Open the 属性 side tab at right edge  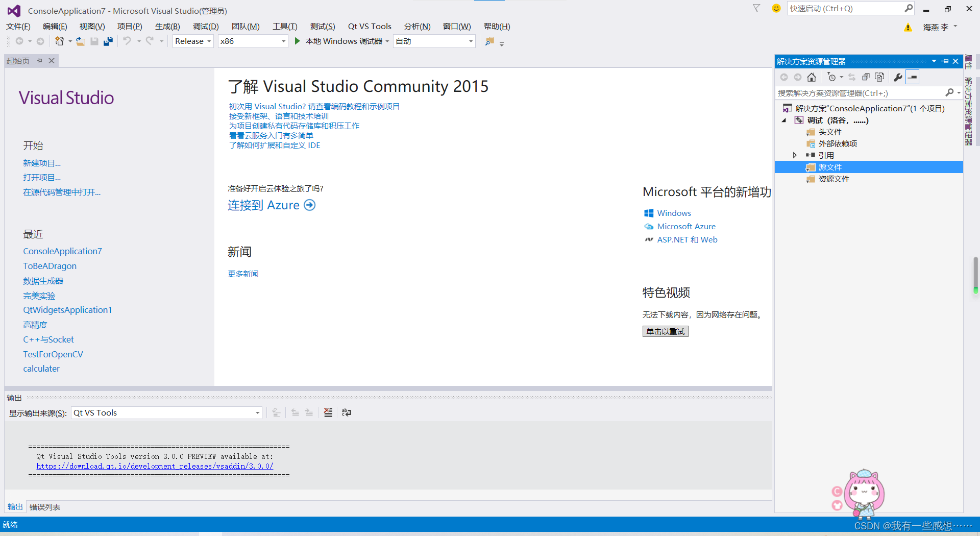[x=968, y=61]
